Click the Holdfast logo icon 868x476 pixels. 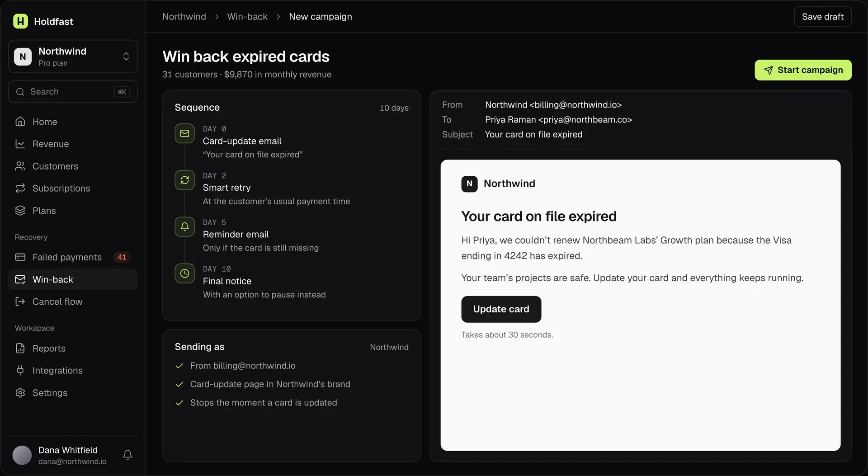(x=20, y=21)
